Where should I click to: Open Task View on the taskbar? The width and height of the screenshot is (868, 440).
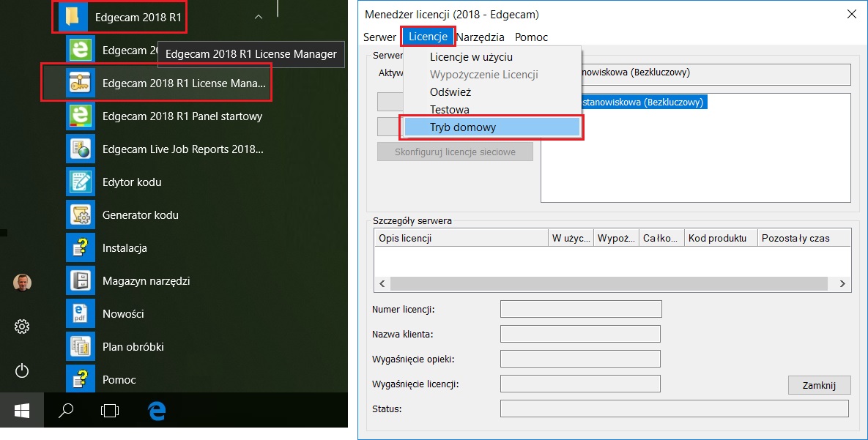click(110, 410)
